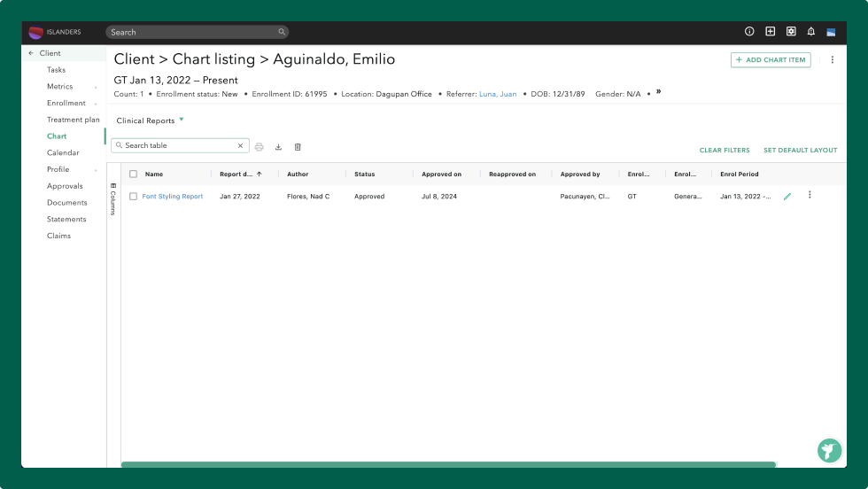868x489 pixels.
Task: Open the settings gear icon in top bar
Action: (791, 32)
